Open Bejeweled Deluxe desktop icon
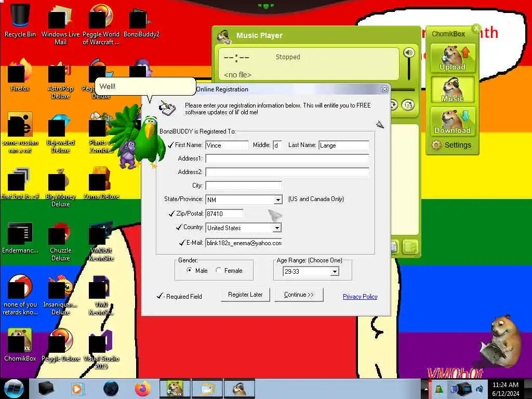The height and width of the screenshot is (399, 532). coord(60,133)
